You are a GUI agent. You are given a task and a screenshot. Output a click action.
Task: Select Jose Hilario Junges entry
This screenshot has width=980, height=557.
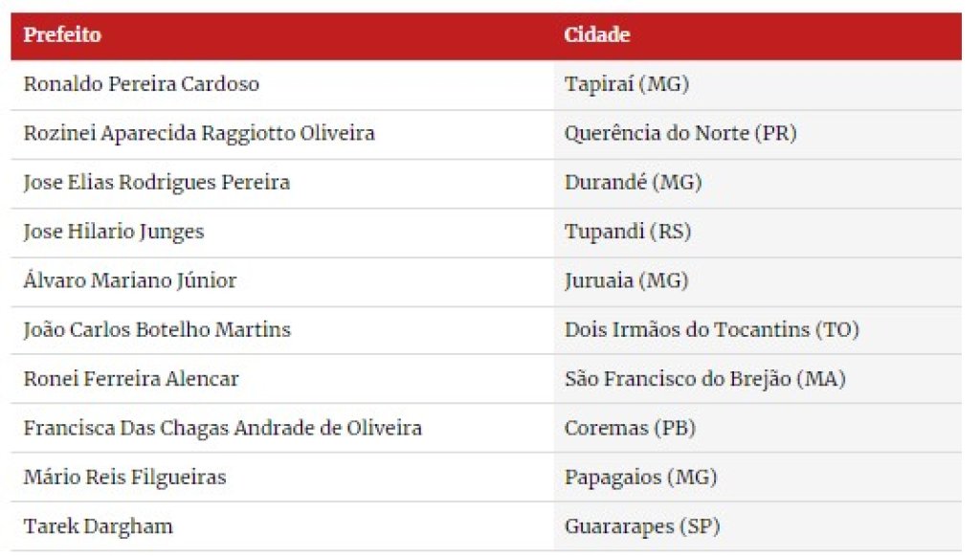pyautogui.click(x=114, y=232)
